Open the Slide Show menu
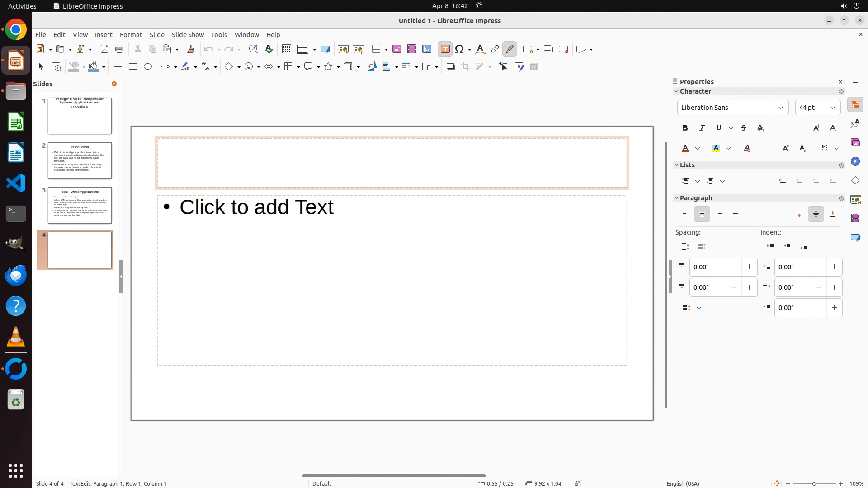Image resolution: width=868 pixels, height=488 pixels. [188, 35]
